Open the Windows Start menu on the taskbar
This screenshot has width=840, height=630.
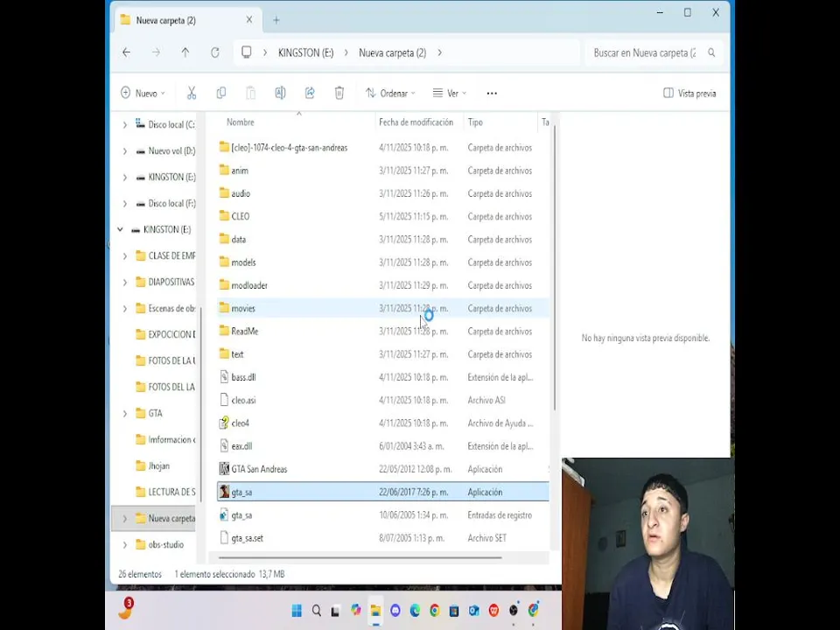point(297,610)
